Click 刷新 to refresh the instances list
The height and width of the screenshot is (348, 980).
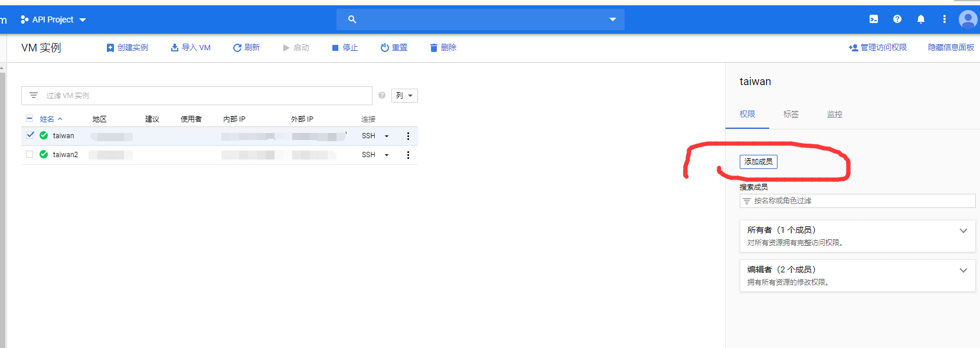coord(246,48)
